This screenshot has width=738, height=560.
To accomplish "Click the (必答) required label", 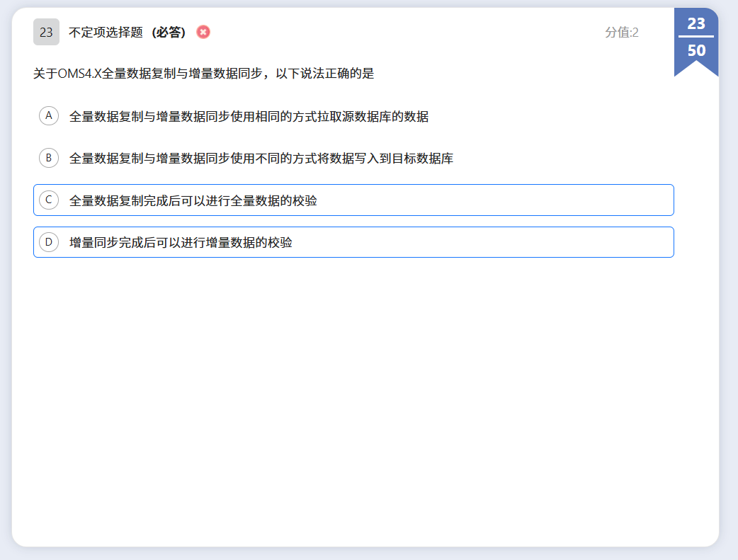I will click(x=169, y=33).
